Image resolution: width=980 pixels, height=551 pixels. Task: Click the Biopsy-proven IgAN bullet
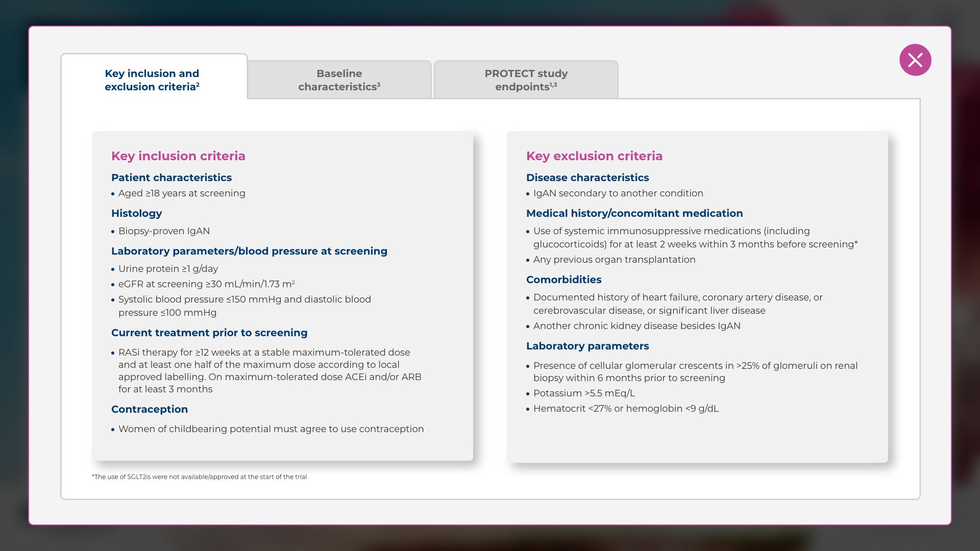(164, 231)
